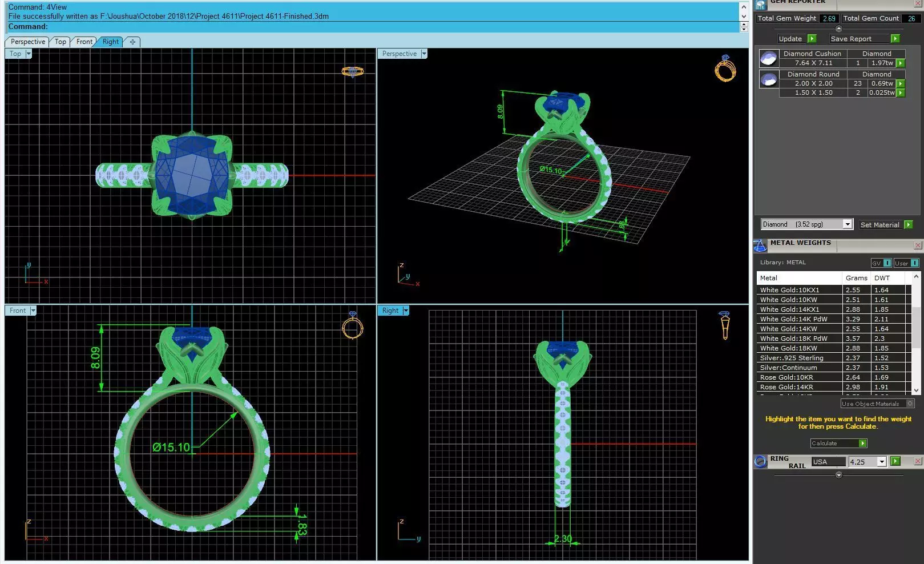Click the Save Report button
The height and width of the screenshot is (564, 924).
pos(859,39)
